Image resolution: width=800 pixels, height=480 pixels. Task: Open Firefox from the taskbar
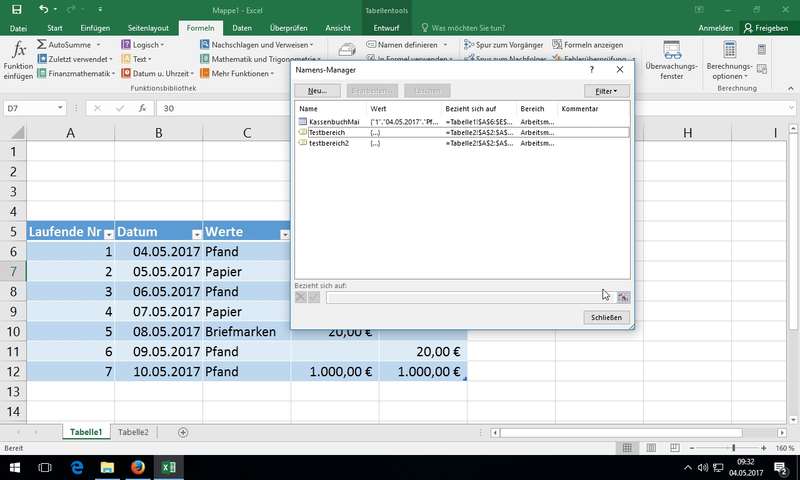(x=137, y=467)
